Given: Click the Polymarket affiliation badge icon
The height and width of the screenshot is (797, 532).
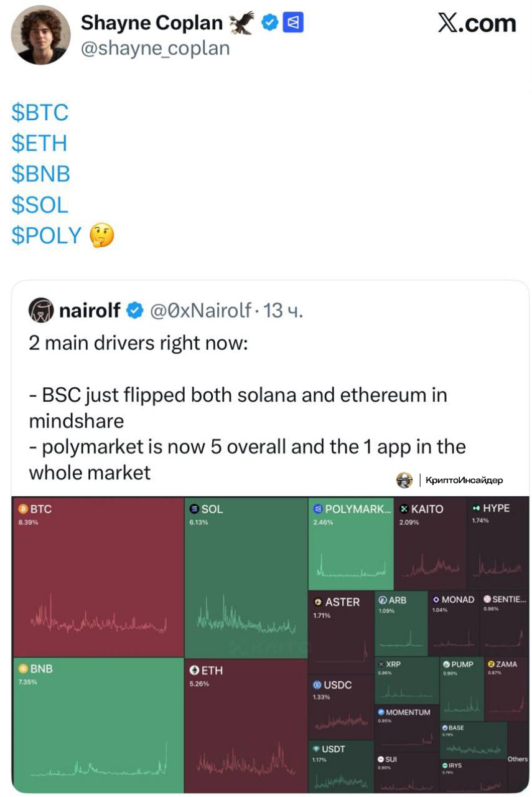Looking at the screenshot, I should click(293, 23).
